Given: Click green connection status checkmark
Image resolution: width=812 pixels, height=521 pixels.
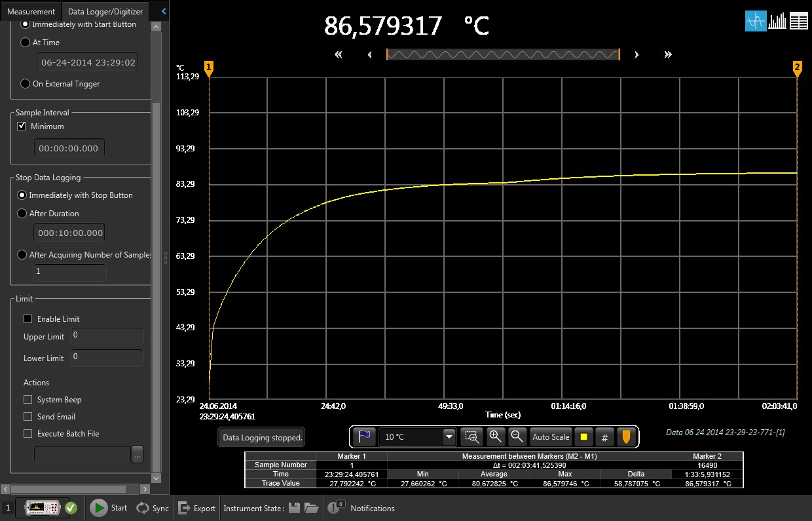Looking at the screenshot, I should [71, 508].
